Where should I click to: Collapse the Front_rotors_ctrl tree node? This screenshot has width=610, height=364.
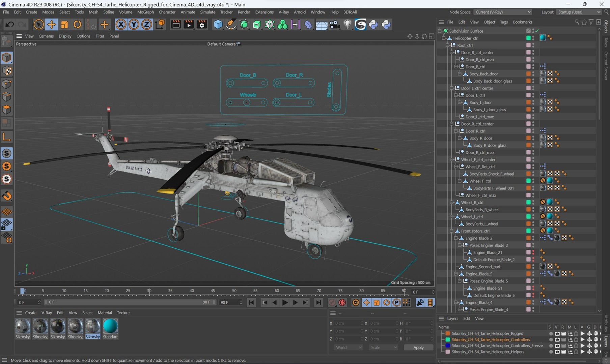[452, 231]
